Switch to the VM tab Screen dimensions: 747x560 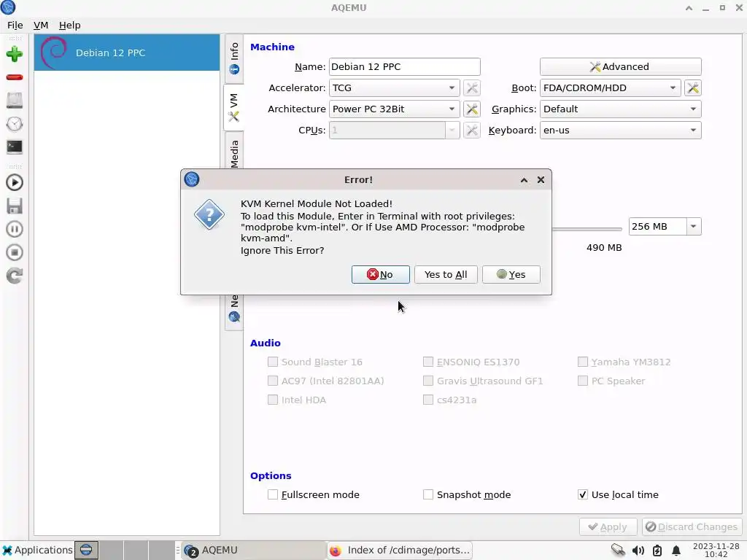click(x=234, y=107)
